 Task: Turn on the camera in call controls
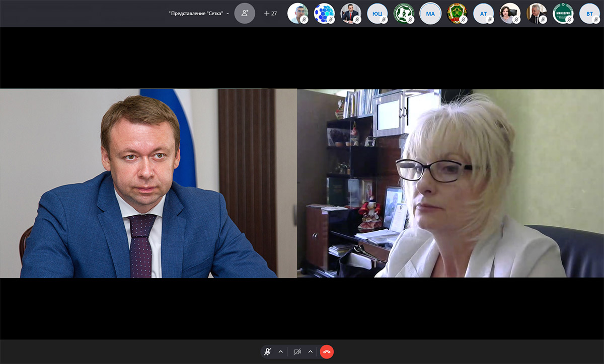(x=297, y=352)
